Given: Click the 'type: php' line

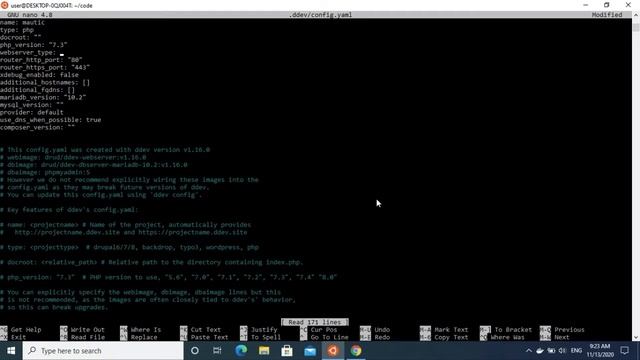Looking at the screenshot, I should click(17, 30).
